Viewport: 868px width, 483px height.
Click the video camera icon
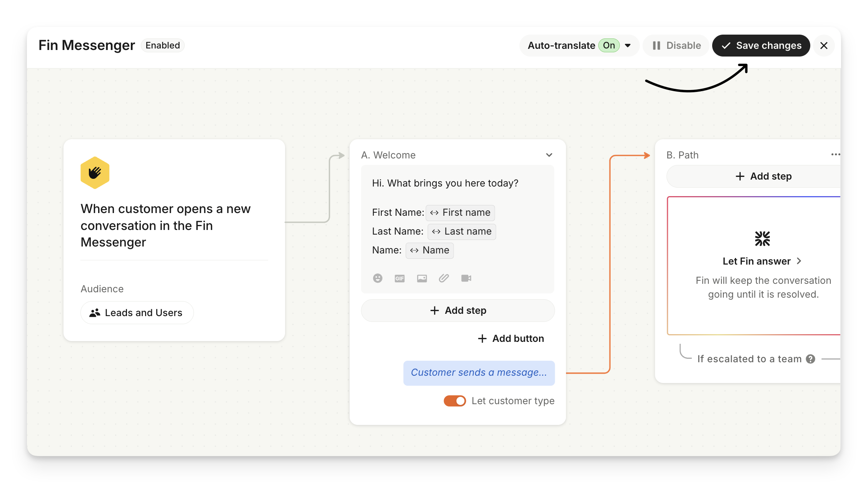point(466,278)
